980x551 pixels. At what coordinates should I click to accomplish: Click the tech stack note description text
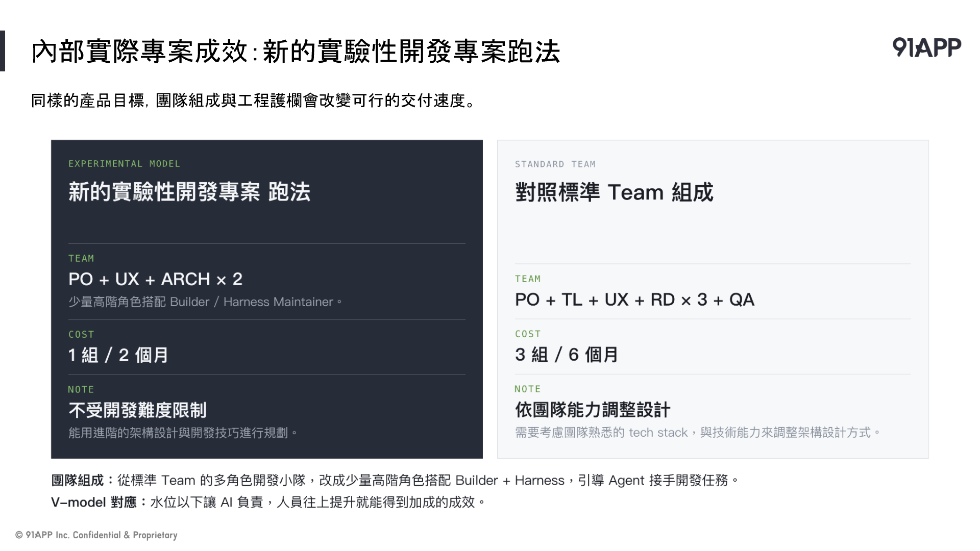(698, 433)
